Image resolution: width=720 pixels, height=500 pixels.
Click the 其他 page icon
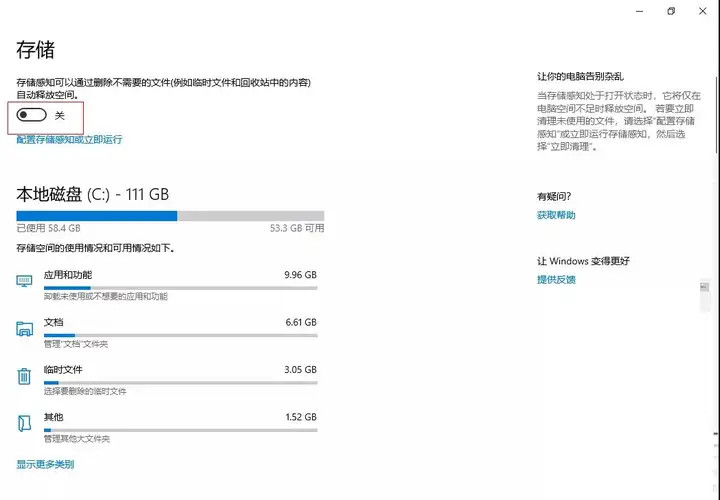[24, 423]
